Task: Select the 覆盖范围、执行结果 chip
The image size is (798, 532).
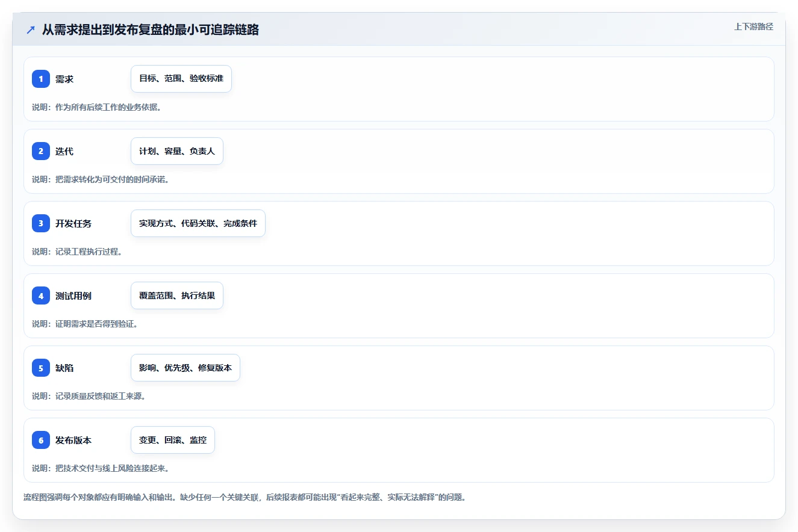Action: coord(177,295)
